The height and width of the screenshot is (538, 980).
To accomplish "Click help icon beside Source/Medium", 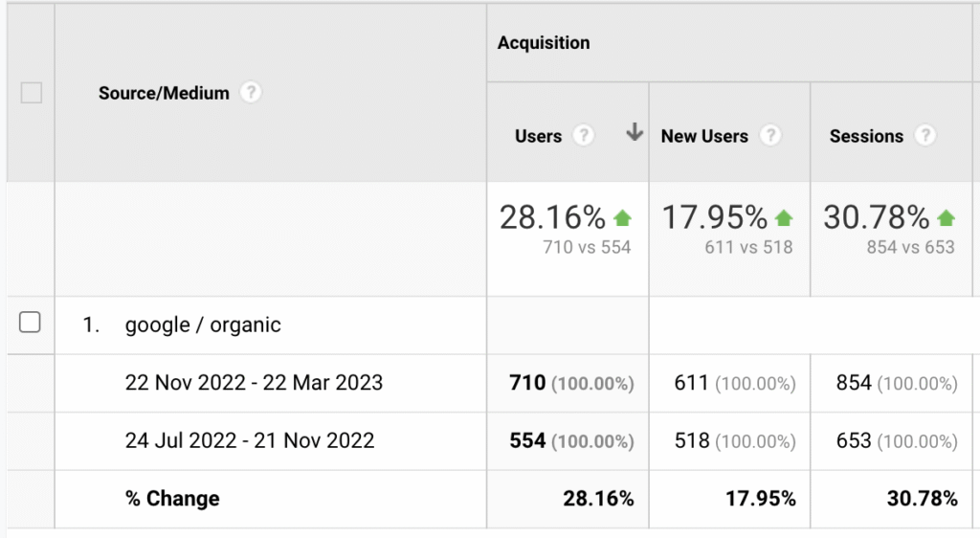I will (251, 93).
